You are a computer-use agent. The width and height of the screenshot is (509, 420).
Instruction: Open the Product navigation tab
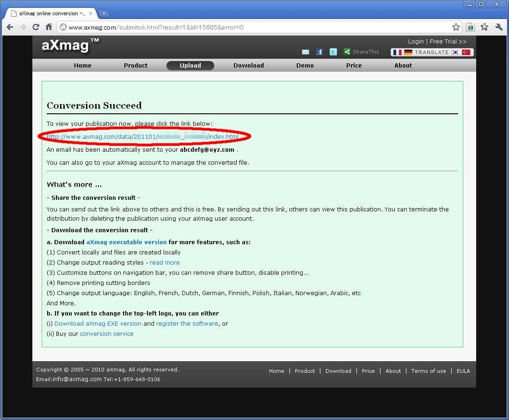[x=135, y=66]
